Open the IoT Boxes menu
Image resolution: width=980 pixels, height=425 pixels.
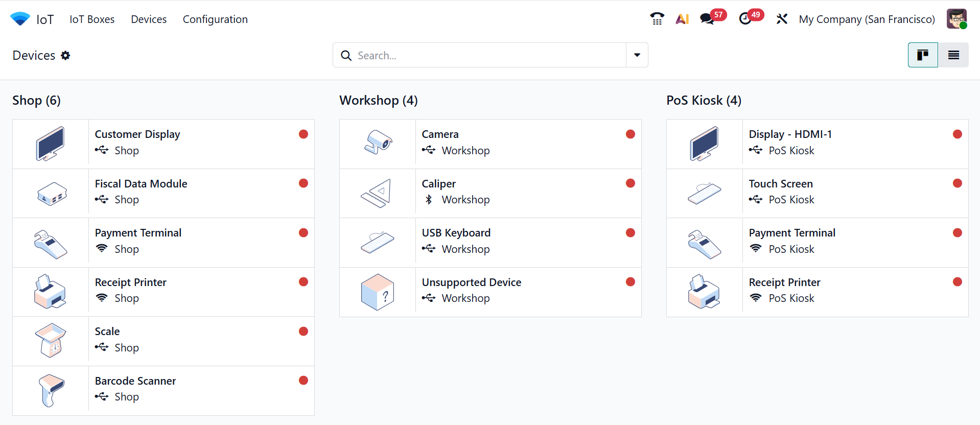click(92, 19)
